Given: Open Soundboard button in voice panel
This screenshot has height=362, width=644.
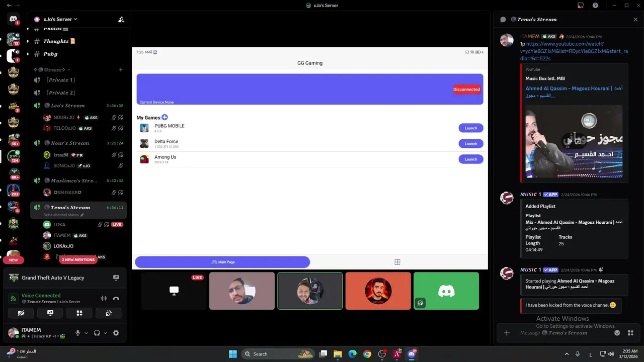Looking at the screenshot, I should [109, 313].
